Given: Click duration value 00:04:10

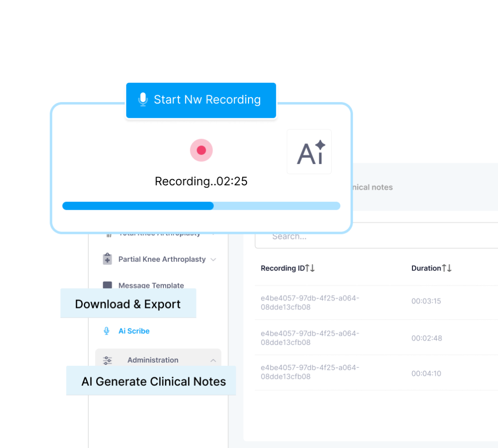Looking at the screenshot, I should (426, 374).
